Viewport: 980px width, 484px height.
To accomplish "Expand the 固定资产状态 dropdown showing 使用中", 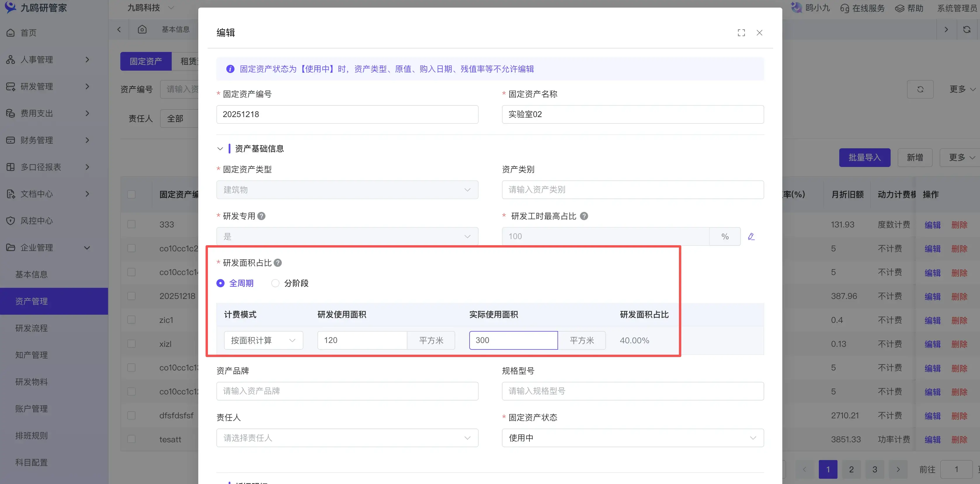I will (x=632, y=438).
